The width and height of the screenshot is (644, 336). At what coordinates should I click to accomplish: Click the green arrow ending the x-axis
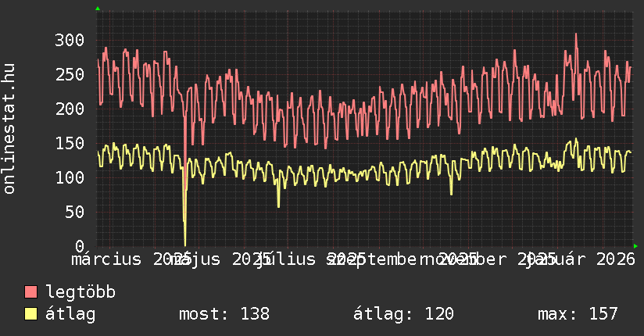[634, 245]
